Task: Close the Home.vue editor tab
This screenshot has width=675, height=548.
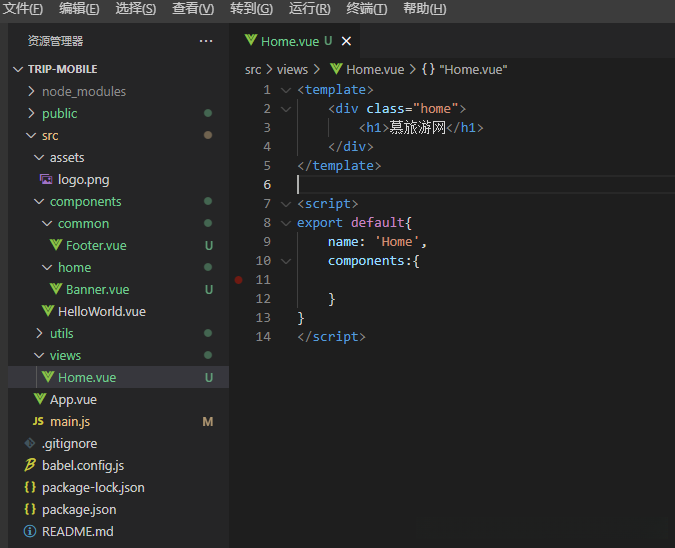Action: 346,41
